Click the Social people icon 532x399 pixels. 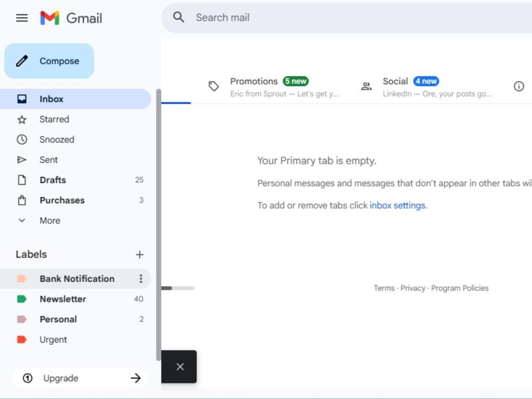pyautogui.click(x=366, y=86)
